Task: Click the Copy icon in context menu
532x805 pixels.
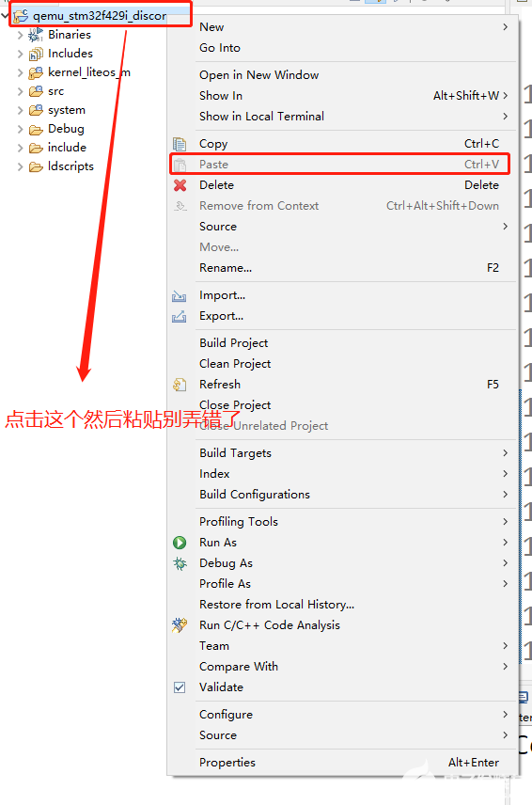Action: point(180,144)
